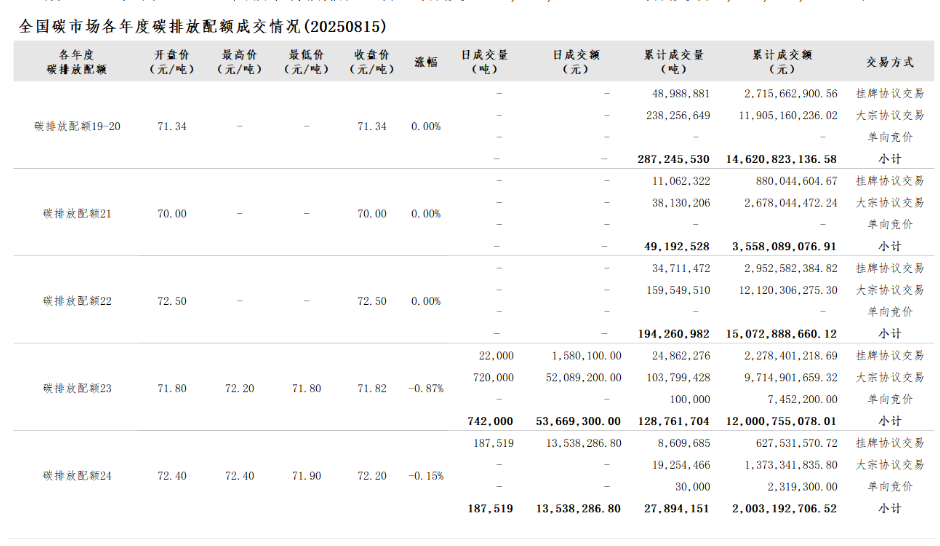Select the 碳排放配额19-20 row label
The height and width of the screenshot is (546, 940).
(77, 127)
